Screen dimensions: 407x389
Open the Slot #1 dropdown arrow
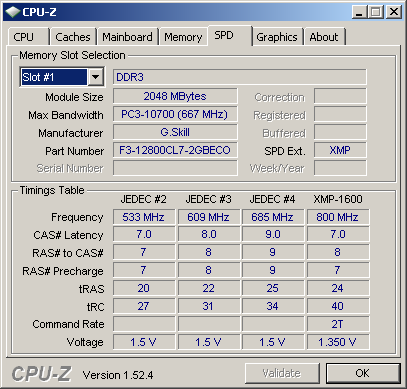coord(95,77)
